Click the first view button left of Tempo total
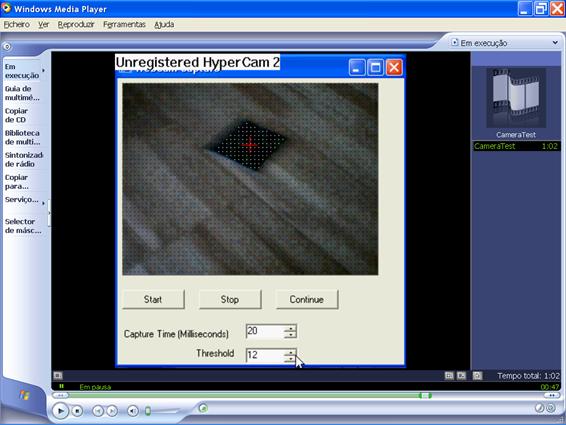The height and width of the screenshot is (425, 566). pyautogui.click(x=449, y=376)
